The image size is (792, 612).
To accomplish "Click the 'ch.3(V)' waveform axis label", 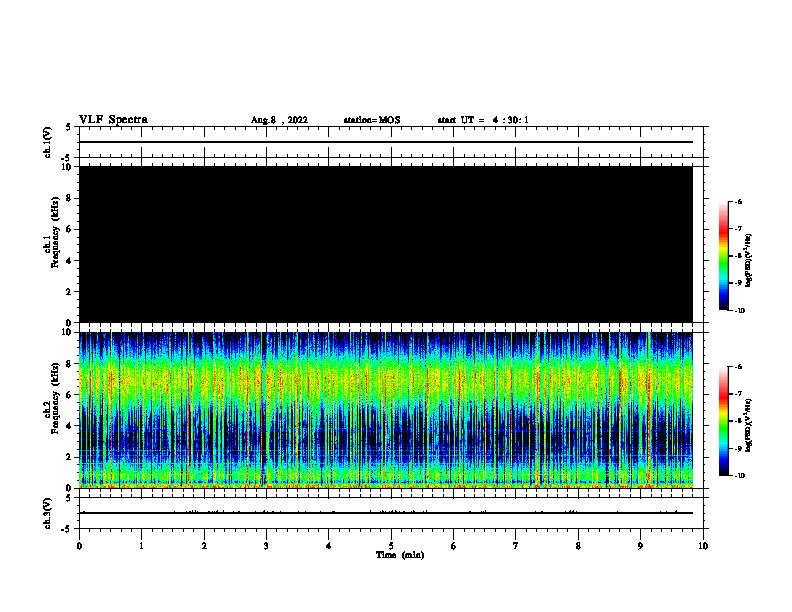I will [47, 513].
